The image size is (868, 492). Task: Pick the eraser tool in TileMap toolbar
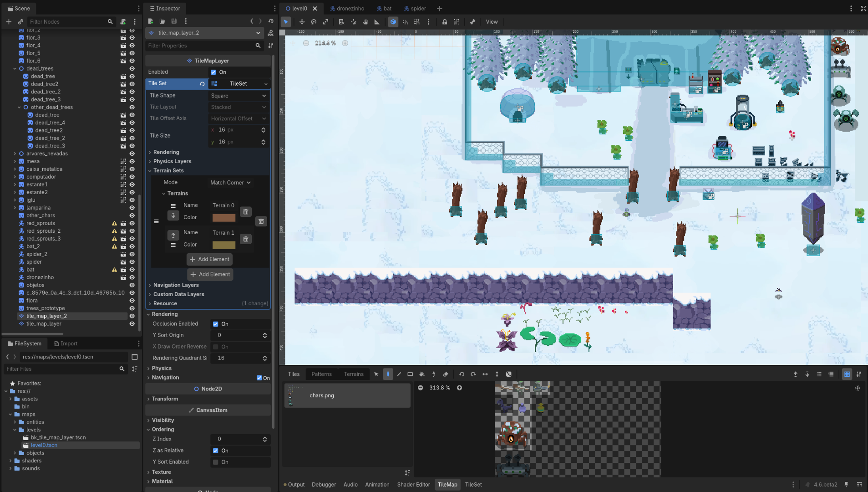446,374
